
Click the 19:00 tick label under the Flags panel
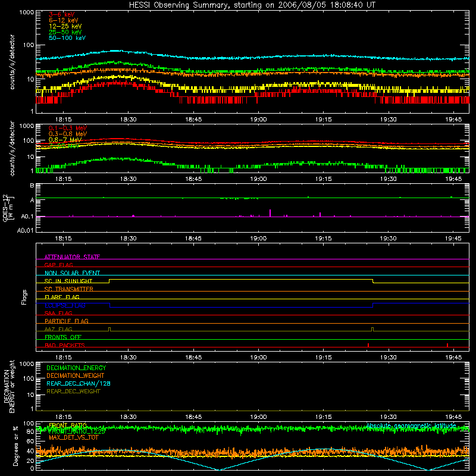[x=258, y=358]
